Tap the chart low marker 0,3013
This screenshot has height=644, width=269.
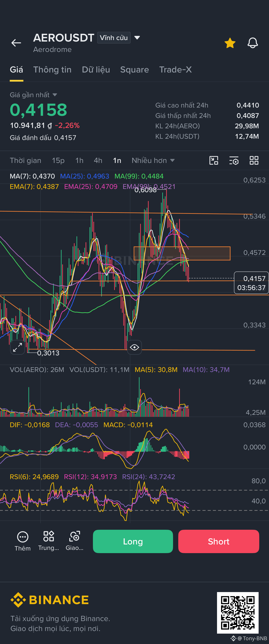tap(48, 353)
